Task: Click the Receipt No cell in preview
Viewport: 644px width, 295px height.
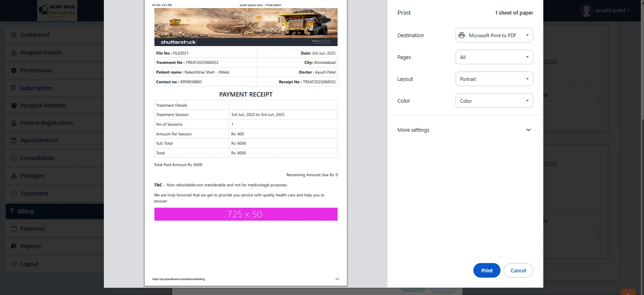Action: (x=297, y=82)
